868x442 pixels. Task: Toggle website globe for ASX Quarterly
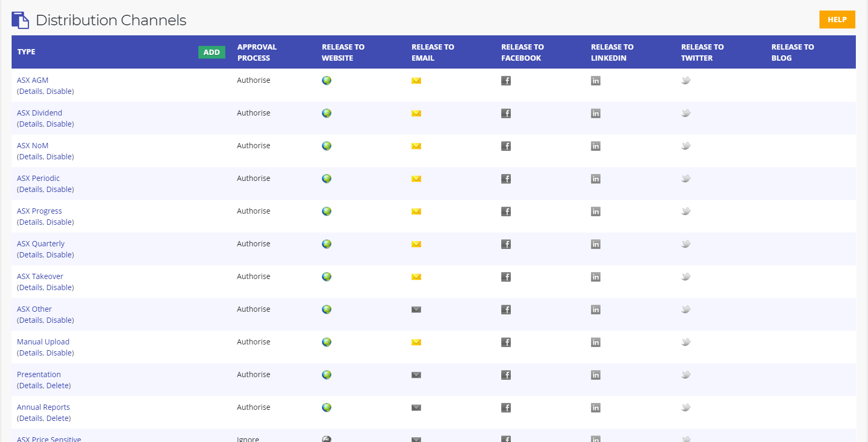327,244
